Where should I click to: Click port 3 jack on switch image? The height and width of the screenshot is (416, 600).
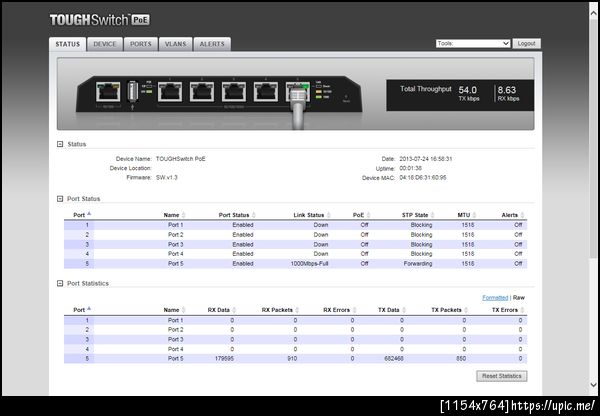234,92
